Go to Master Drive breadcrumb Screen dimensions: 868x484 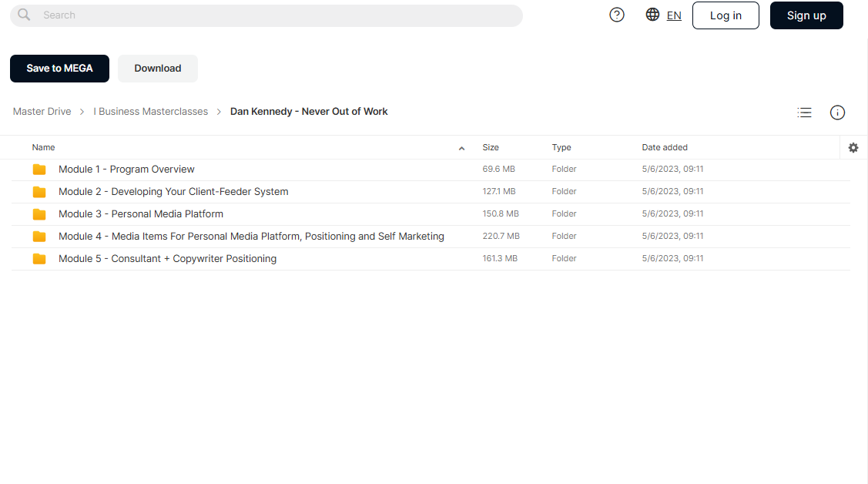(x=42, y=111)
